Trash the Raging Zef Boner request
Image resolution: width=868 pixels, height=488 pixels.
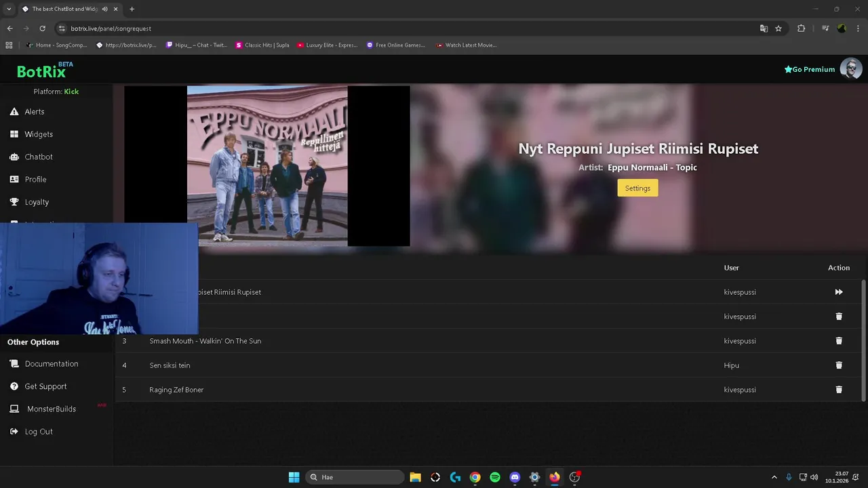click(x=839, y=390)
